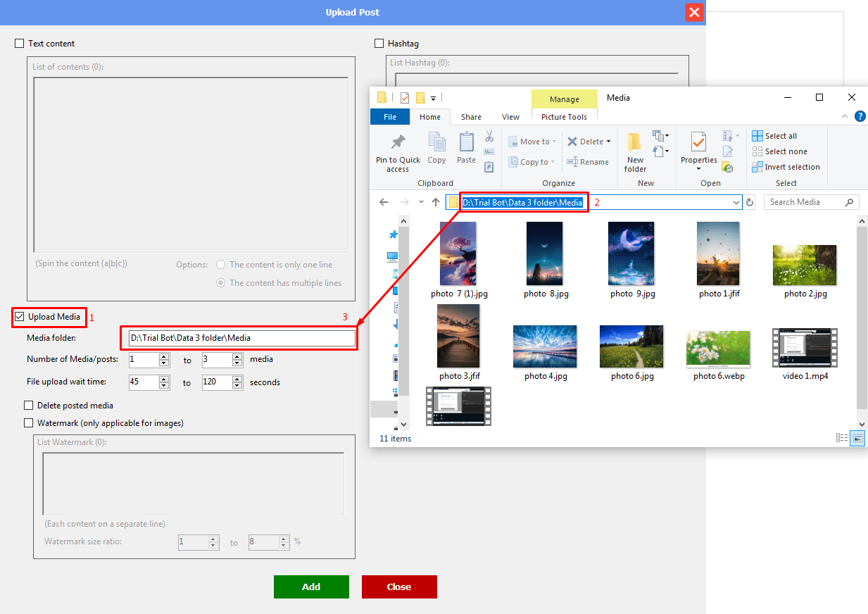Screen dimensions: 868x614
Task: Click the Cut scissors icon
Action: point(489,137)
